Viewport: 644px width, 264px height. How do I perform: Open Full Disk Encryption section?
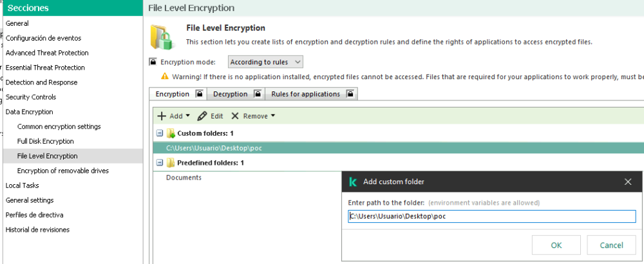point(45,141)
